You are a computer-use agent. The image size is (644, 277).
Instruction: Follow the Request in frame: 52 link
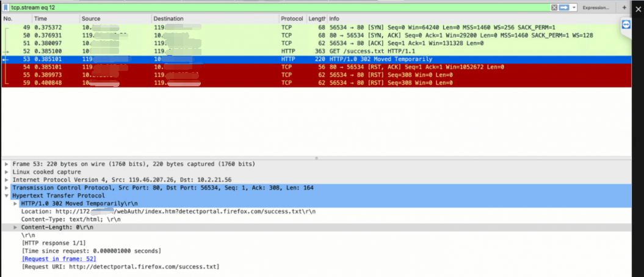(x=59, y=259)
